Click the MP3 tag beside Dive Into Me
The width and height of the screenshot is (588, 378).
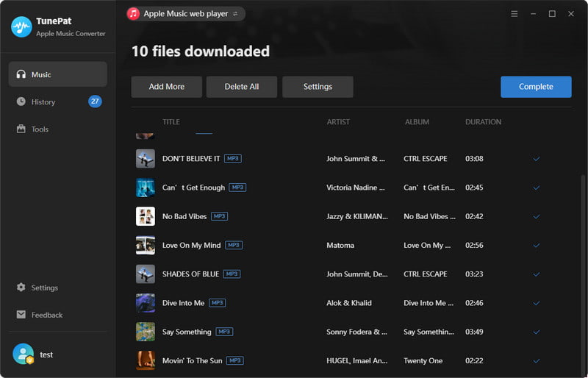click(x=217, y=303)
